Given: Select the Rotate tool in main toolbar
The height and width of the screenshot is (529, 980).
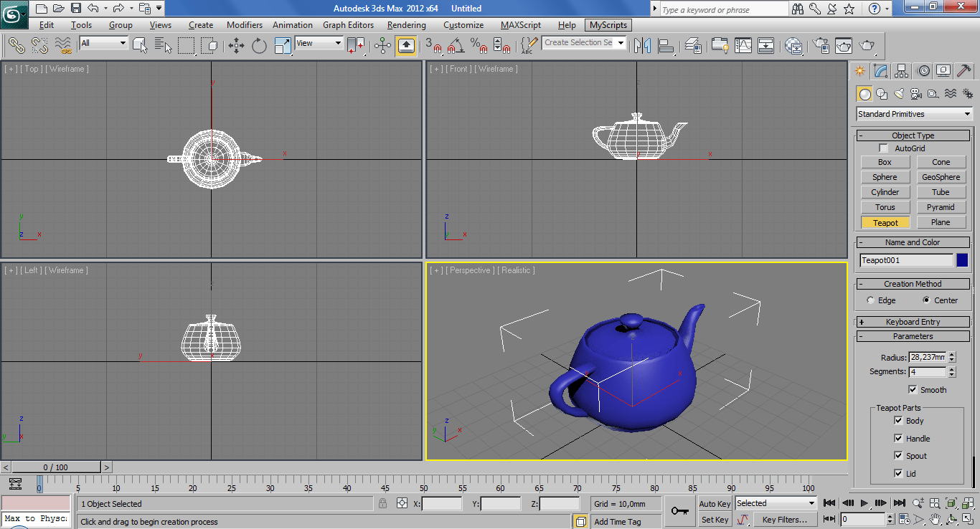Looking at the screenshot, I should (259, 46).
